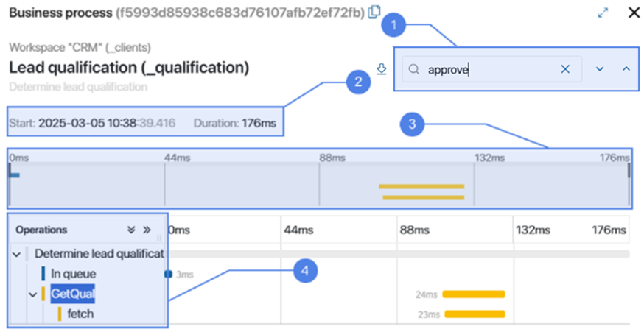Go to next search match
The image size is (644, 332).
click(600, 69)
